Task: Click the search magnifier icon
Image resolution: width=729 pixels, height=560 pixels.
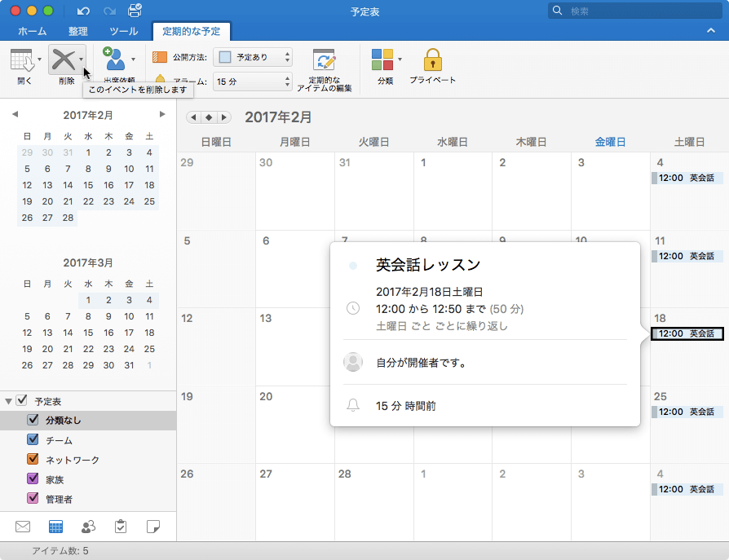Action: click(x=557, y=11)
